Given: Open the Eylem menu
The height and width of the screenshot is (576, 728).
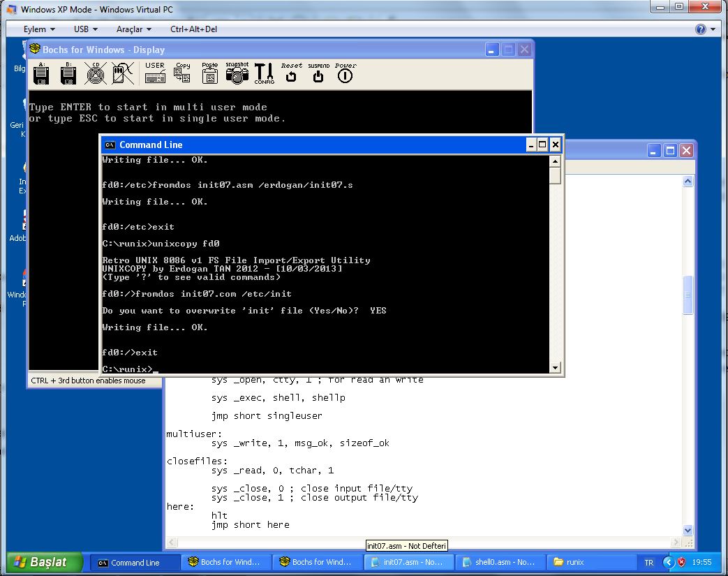Looking at the screenshot, I should 39,29.
